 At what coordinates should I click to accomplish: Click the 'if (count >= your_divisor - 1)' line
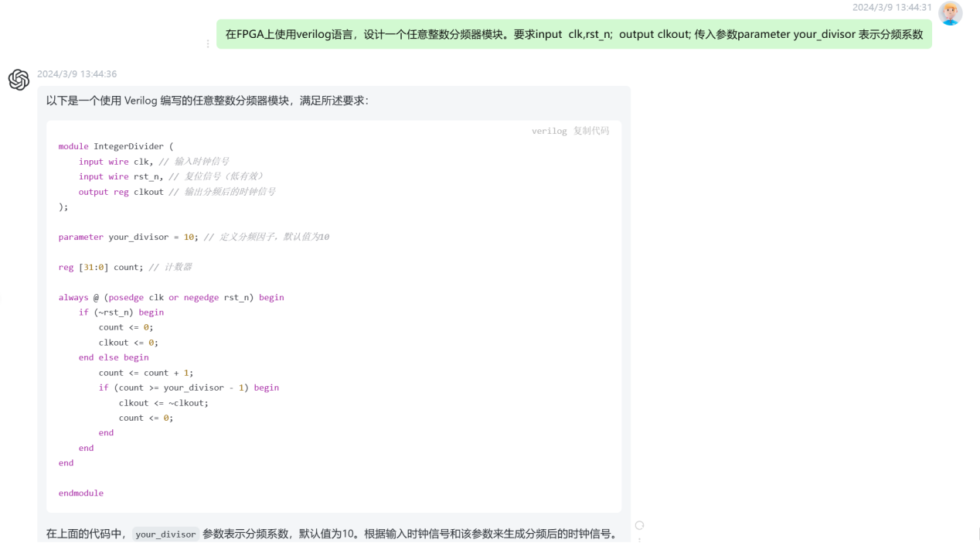coord(189,388)
